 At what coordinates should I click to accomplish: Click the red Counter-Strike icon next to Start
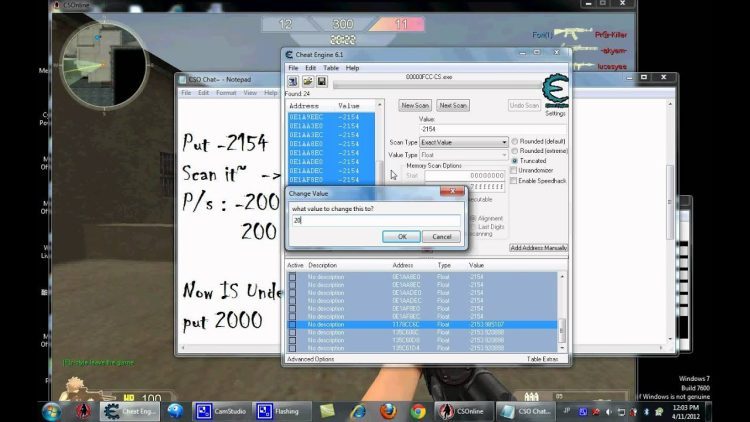(83, 411)
